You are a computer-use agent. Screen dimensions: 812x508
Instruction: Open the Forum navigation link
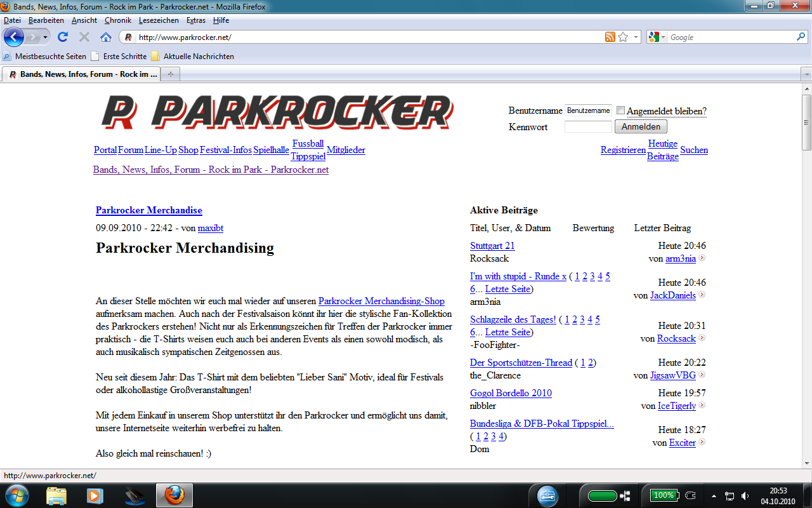pyautogui.click(x=131, y=150)
